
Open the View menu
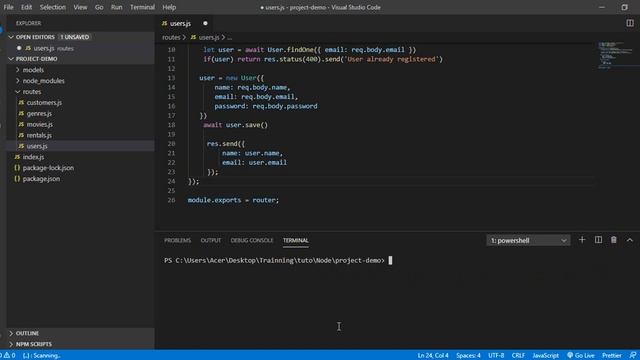coord(80,7)
